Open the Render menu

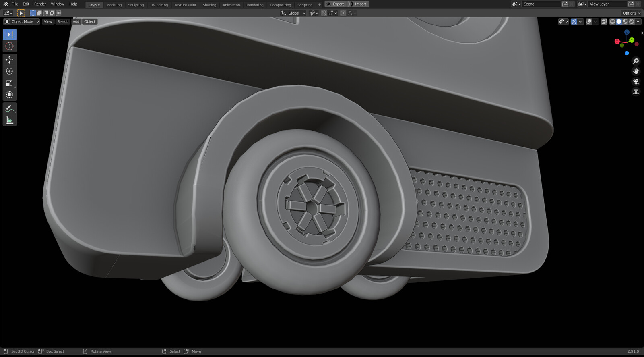[40, 4]
